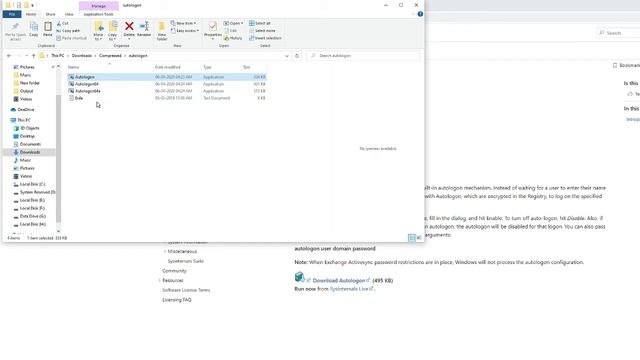Open Explorer help question mark icon
The image size is (640, 360).
click(x=420, y=14)
